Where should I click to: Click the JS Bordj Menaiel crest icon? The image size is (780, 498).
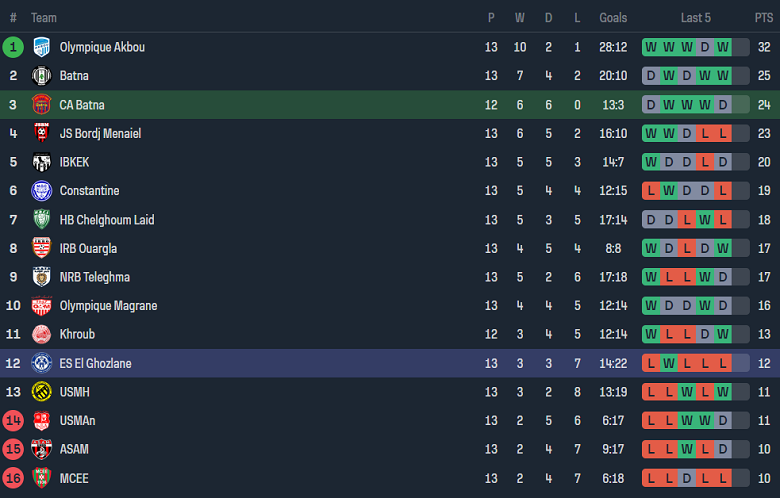click(41, 133)
